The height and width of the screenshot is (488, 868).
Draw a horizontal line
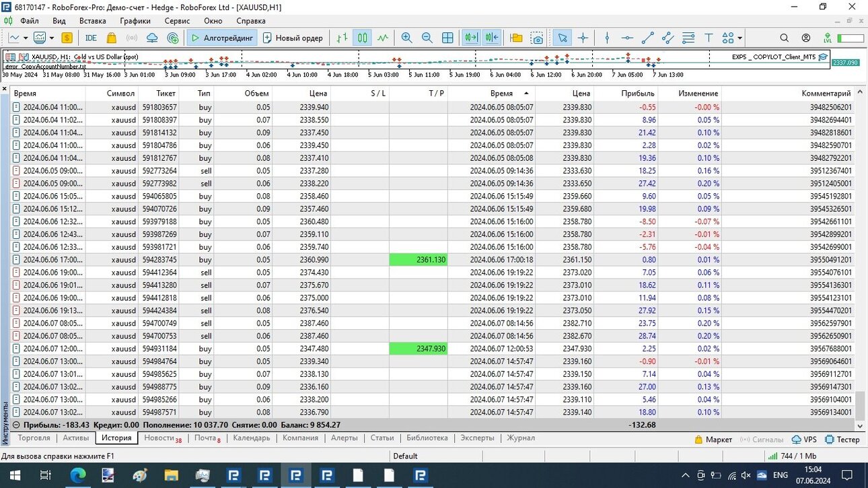(x=627, y=38)
